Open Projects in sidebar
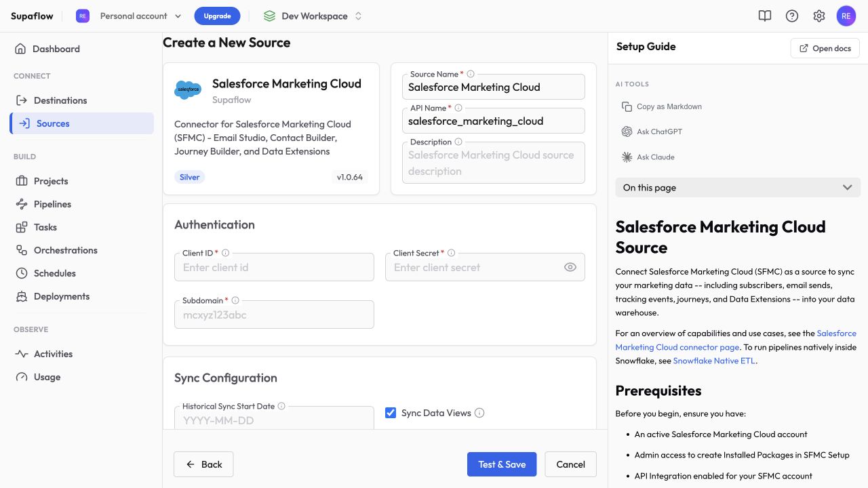Screen dimensions: 868x488 81,181
